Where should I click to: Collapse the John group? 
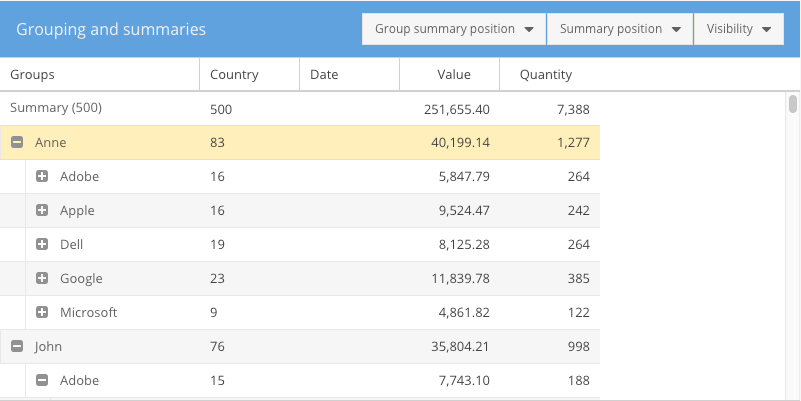(x=17, y=346)
